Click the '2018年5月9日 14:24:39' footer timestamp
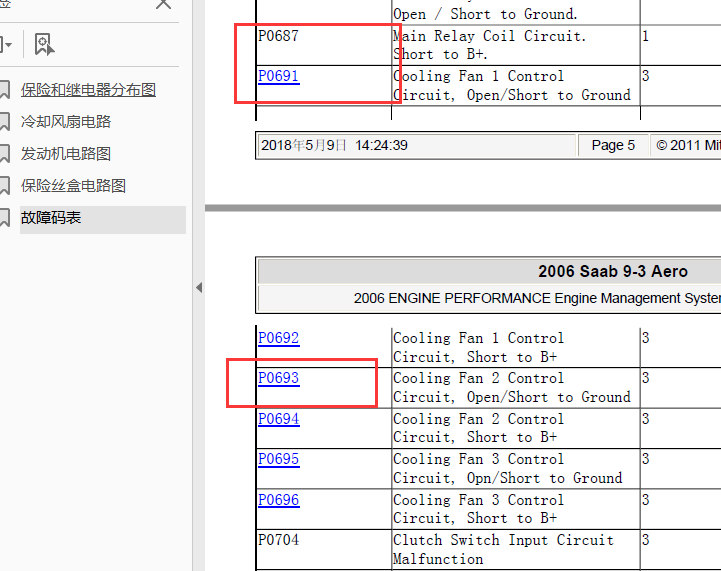Viewport: 721px width, 571px height. pyautogui.click(x=334, y=145)
